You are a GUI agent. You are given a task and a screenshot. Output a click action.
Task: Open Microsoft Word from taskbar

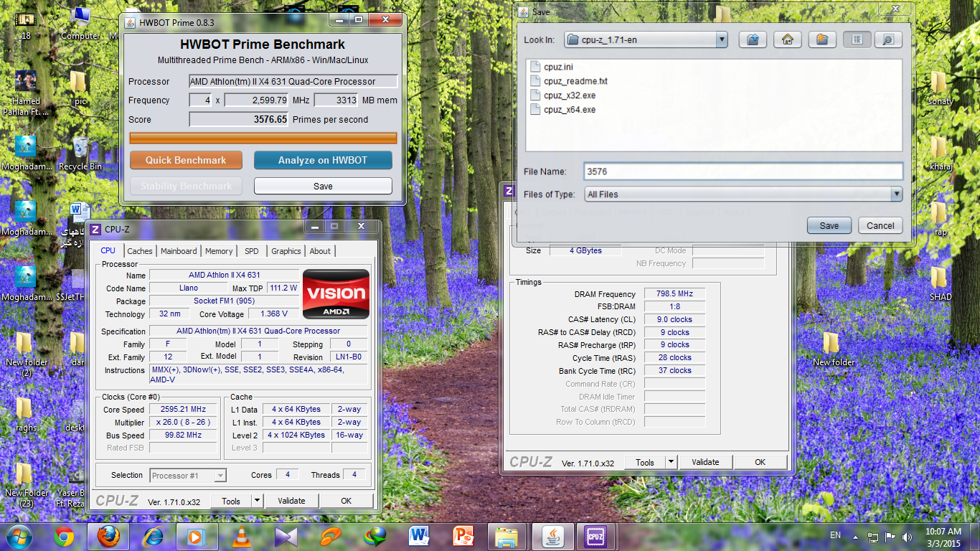coord(419,537)
